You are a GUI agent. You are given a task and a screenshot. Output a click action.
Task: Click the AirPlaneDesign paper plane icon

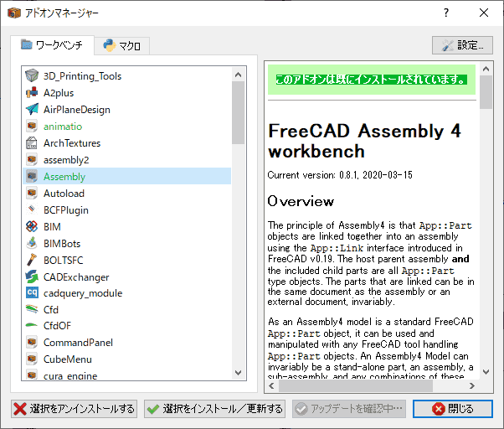coord(32,109)
